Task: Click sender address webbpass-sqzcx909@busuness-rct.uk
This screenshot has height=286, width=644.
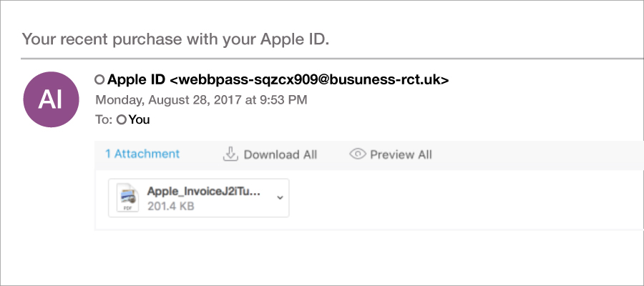Action: tap(309, 80)
